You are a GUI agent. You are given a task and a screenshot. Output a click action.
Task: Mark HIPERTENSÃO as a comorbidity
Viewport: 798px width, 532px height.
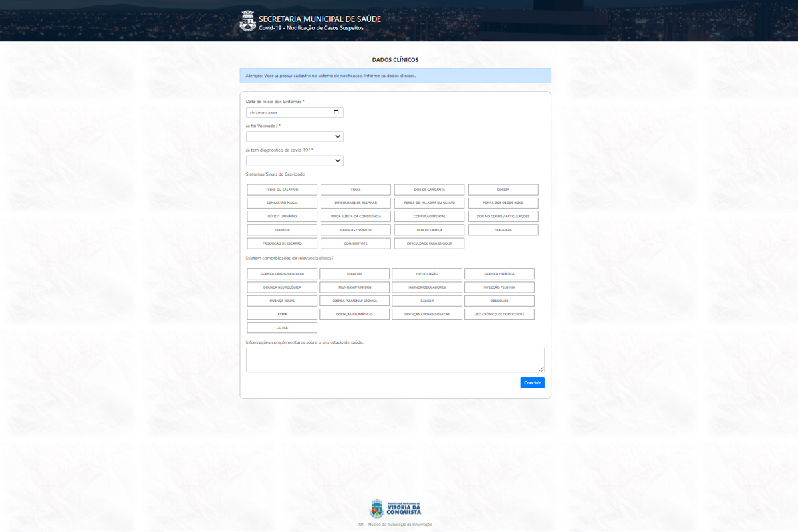[x=427, y=274]
